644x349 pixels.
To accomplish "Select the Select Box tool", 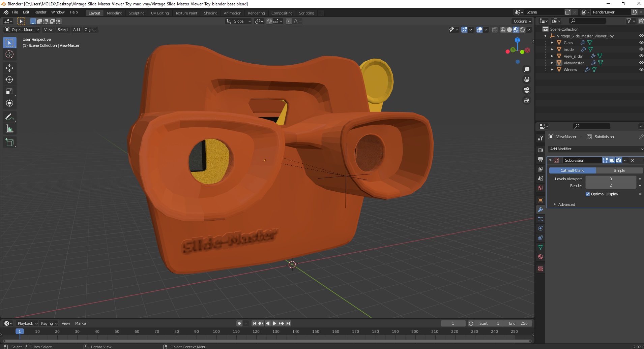I will point(9,43).
